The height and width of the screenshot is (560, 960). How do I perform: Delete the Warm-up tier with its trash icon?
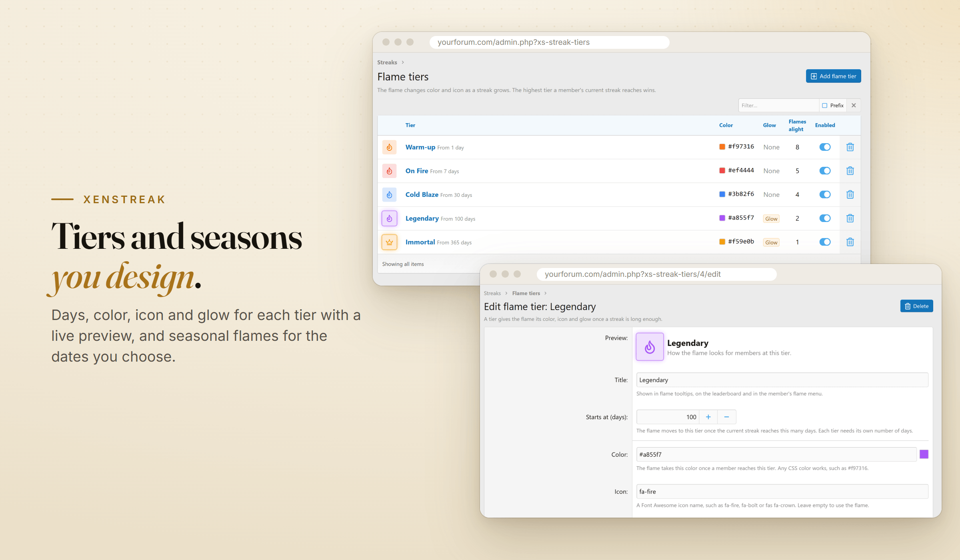[850, 147]
